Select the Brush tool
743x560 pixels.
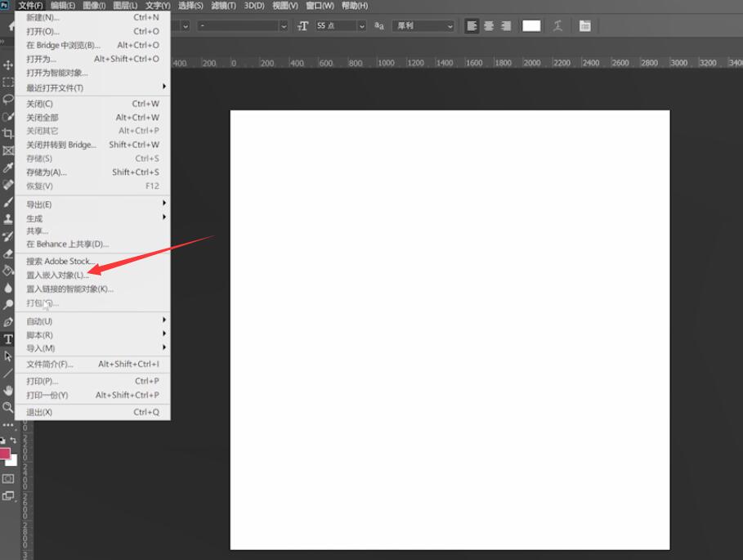[x=8, y=202]
